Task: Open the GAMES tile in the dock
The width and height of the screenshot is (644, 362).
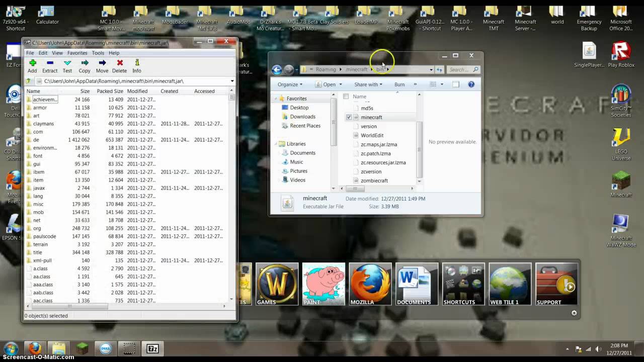Action: click(x=277, y=284)
